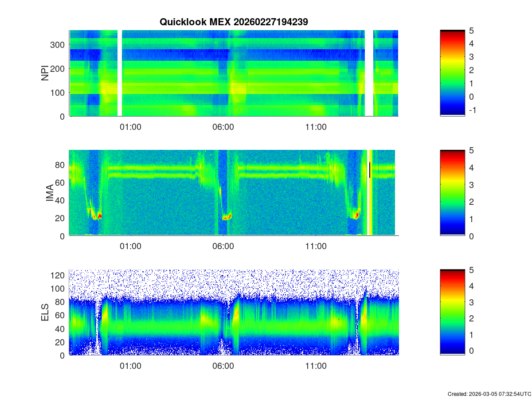The height and width of the screenshot is (399, 532).
Task: Click the 06:00 time tick under IMA panel
Action: pos(223,246)
